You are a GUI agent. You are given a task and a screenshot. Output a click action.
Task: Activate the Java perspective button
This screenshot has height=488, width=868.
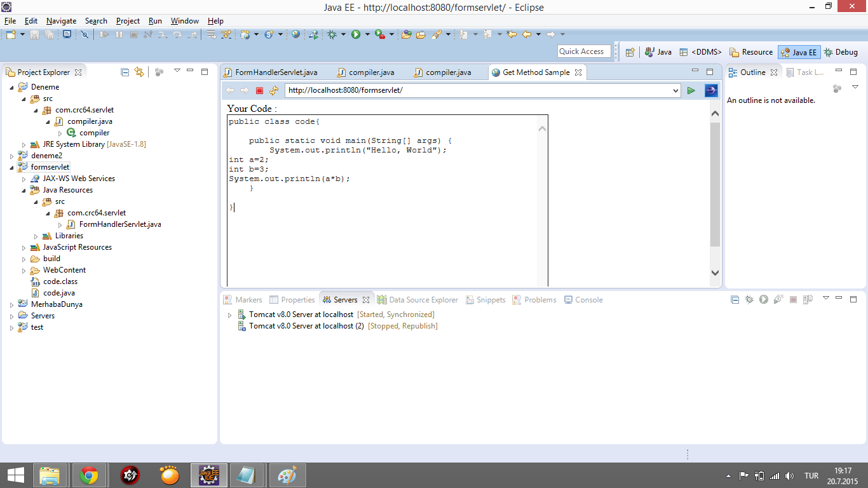[x=658, y=52]
